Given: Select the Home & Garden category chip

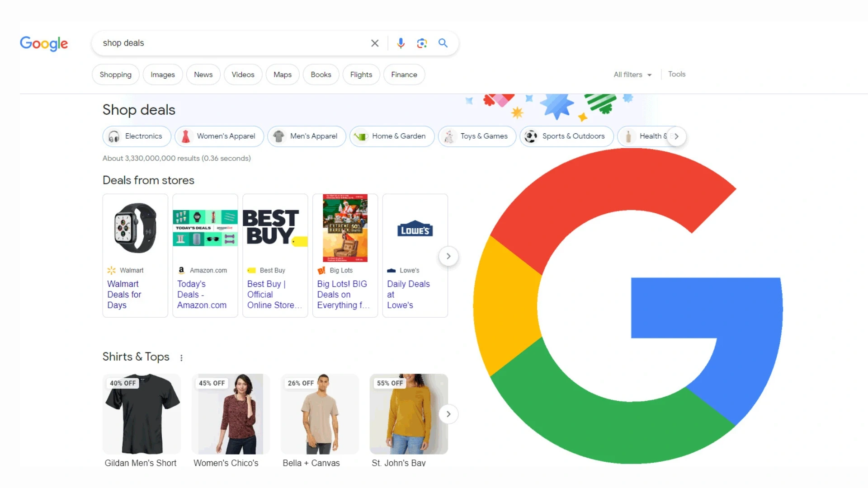Looking at the screenshot, I should [x=392, y=136].
